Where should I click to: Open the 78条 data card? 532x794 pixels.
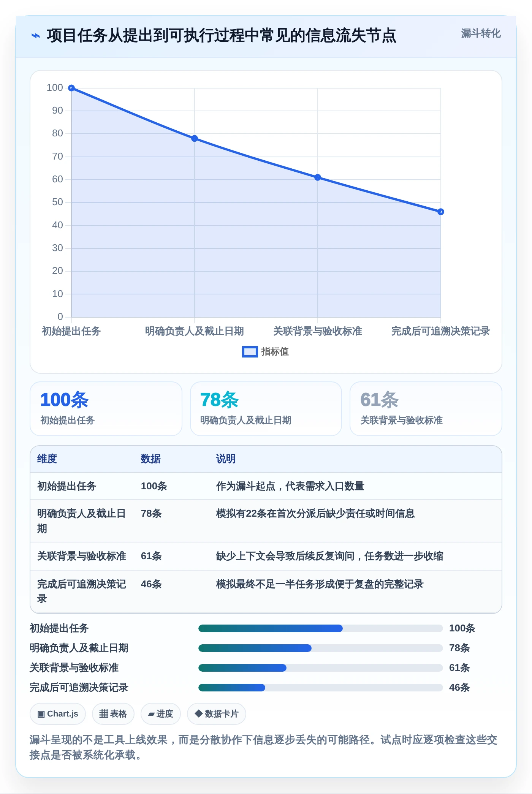coord(266,409)
